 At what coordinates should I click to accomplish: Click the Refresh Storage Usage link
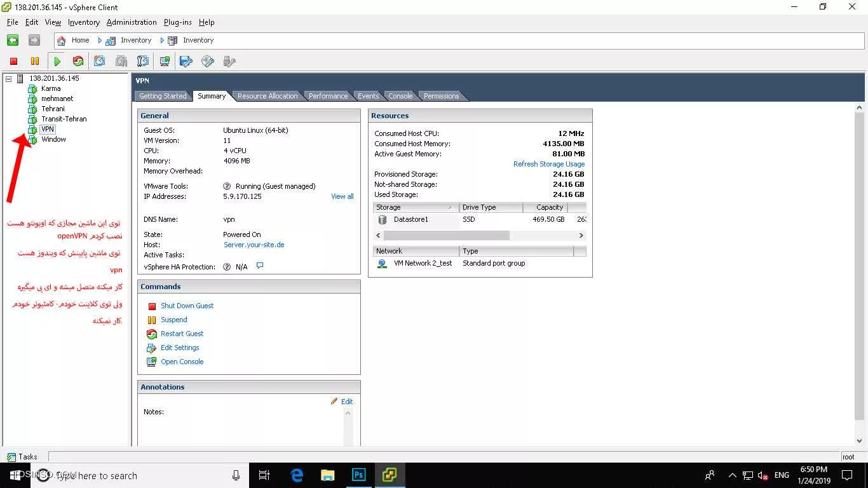[549, 164]
